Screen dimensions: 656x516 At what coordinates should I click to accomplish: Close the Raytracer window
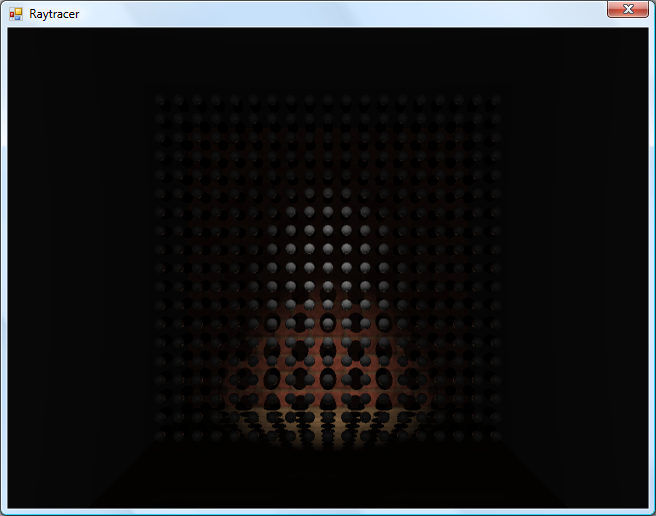pyautogui.click(x=627, y=9)
